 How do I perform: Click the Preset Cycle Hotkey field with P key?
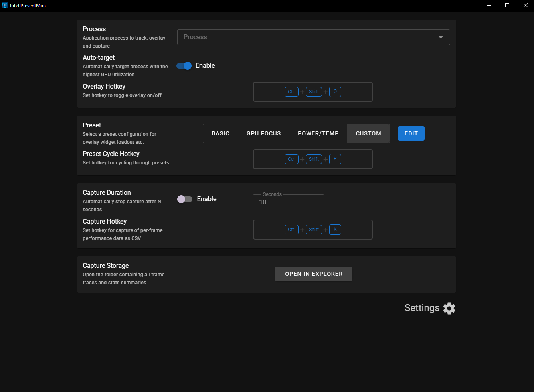click(x=313, y=159)
